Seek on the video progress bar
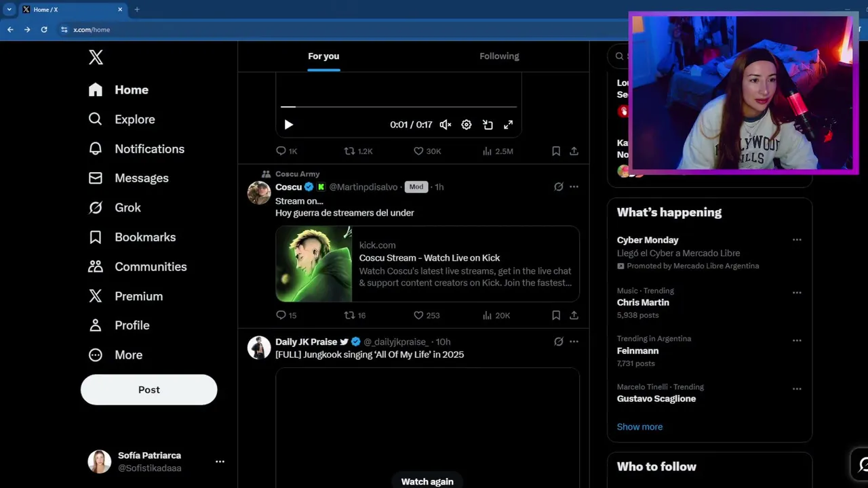Image resolution: width=868 pixels, height=488 pixels. coord(399,107)
